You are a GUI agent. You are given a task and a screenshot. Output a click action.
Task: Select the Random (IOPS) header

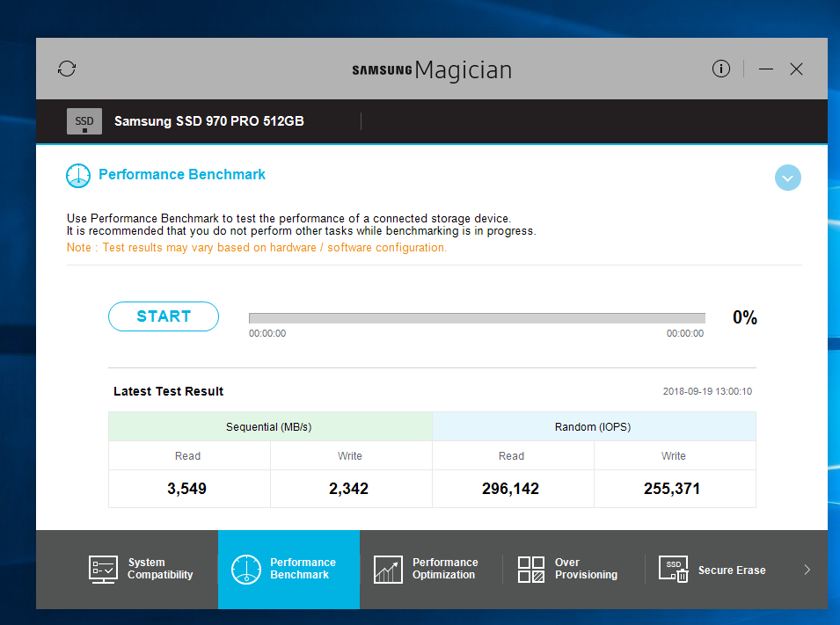pos(593,427)
